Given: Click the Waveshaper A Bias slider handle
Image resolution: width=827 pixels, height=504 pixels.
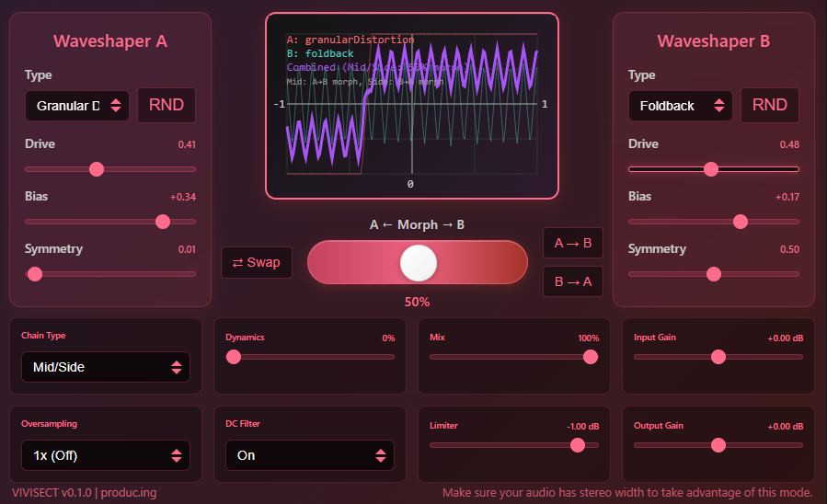Looking at the screenshot, I should 163,222.
